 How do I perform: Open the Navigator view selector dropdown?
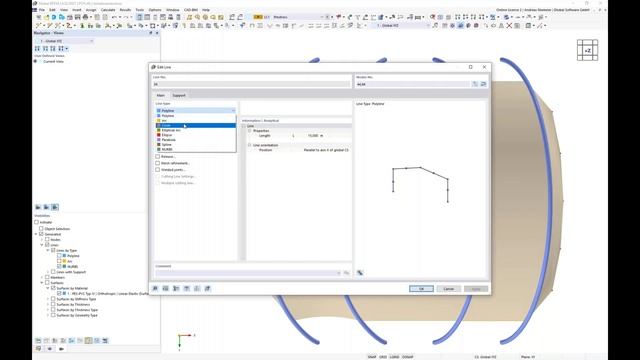coord(91,41)
